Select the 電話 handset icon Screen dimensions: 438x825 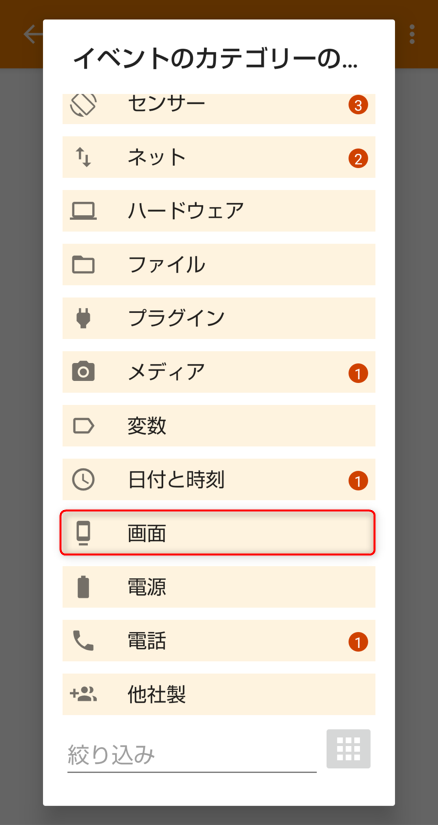point(83,640)
